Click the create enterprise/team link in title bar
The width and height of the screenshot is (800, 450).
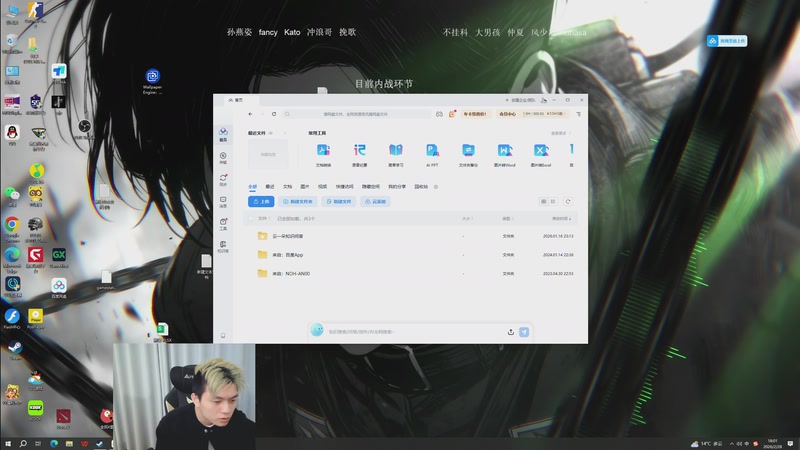click(520, 100)
